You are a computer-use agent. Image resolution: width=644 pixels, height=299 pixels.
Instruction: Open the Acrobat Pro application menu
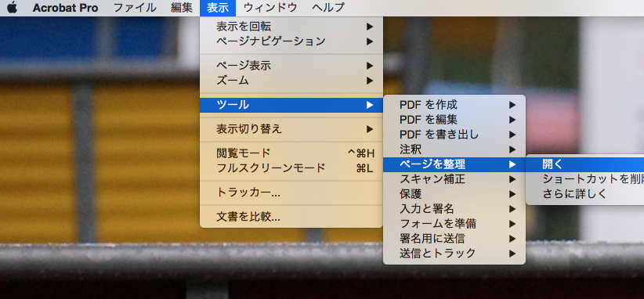tap(65, 8)
